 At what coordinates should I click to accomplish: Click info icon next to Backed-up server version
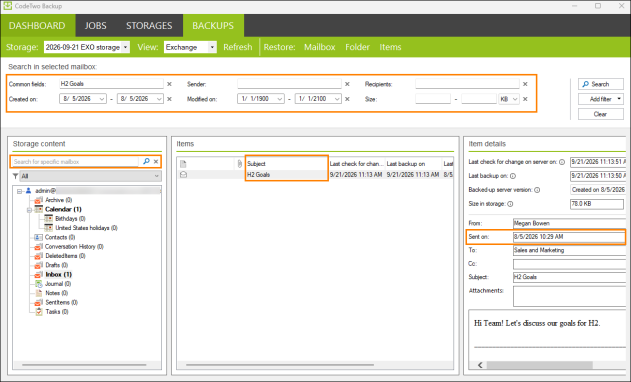coord(537,190)
